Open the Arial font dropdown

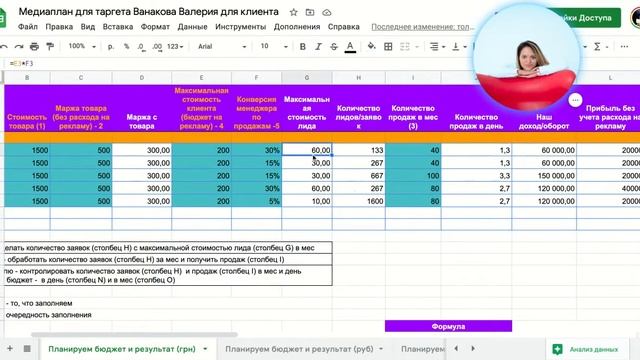(222, 47)
